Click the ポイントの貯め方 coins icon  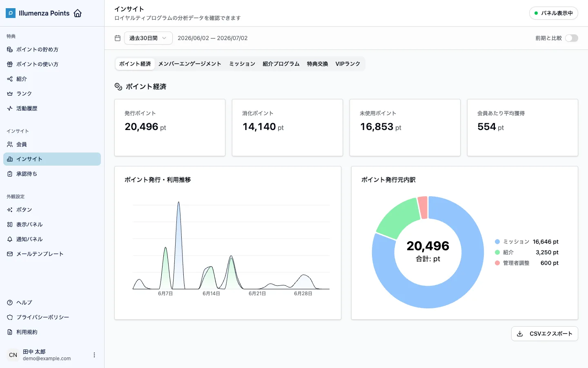pyautogui.click(x=10, y=49)
